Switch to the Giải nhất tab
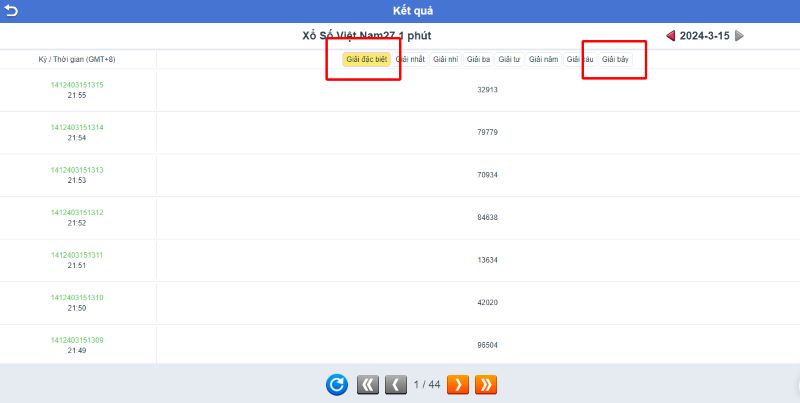 click(x=410, y=60)
